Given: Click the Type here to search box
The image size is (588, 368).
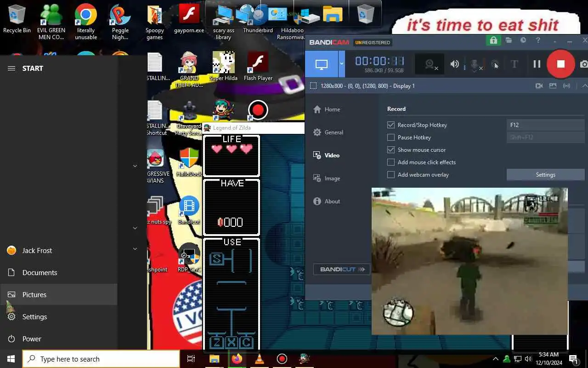Looking at the screenshot, I should click(101, 359).
